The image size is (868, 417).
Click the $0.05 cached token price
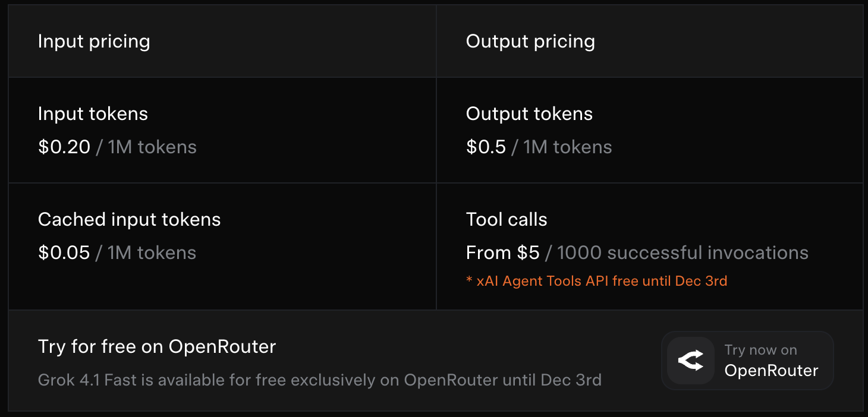tap(64, 252)
